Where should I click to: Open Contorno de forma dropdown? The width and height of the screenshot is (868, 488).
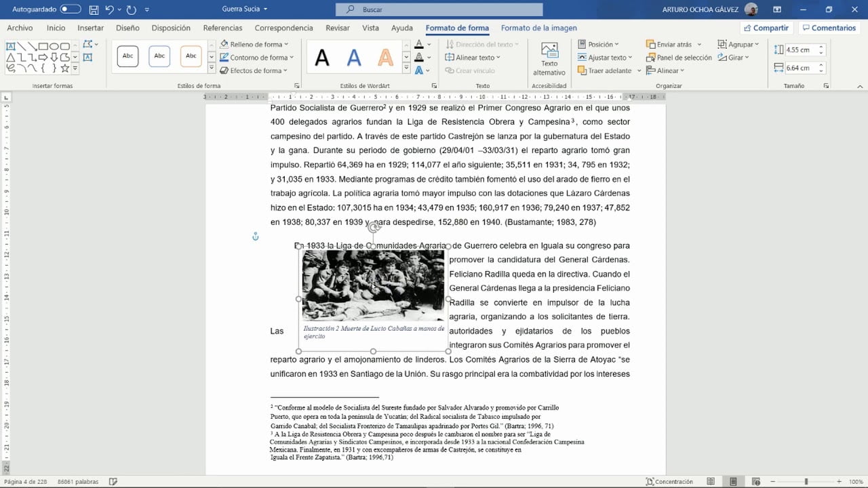[x=257, y=58]
